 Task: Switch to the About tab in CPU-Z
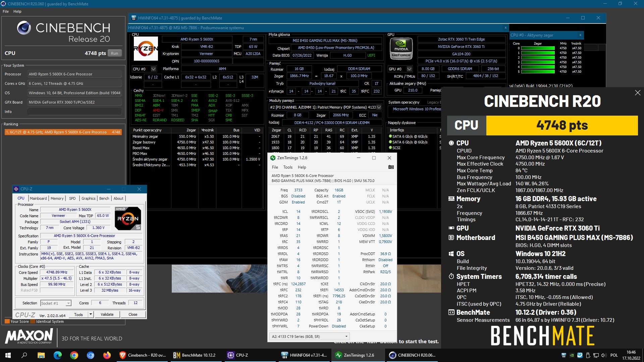pyautogui.click(x=118, y=198)
